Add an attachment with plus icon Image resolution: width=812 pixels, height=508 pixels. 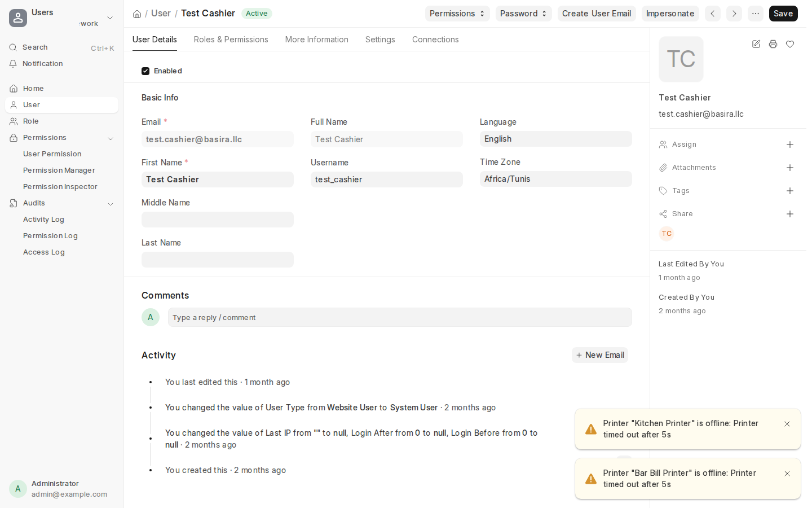coord(790,168)
